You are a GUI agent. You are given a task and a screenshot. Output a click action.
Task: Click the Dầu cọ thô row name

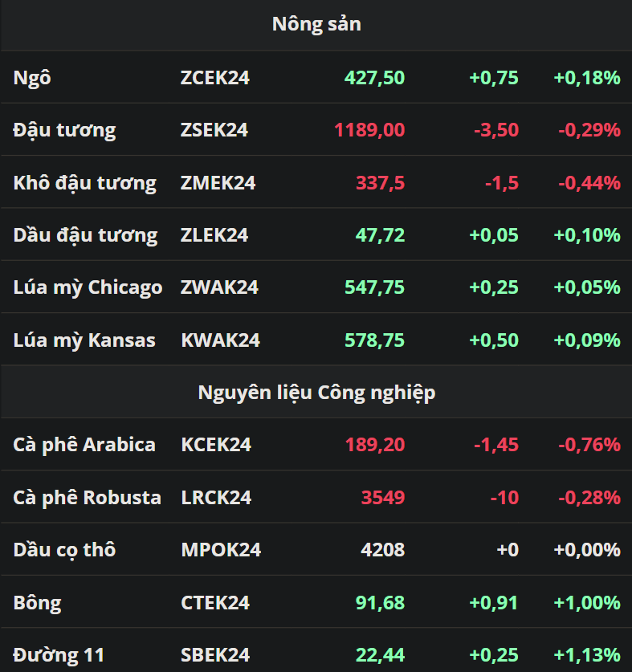click(x=65, y=550)
